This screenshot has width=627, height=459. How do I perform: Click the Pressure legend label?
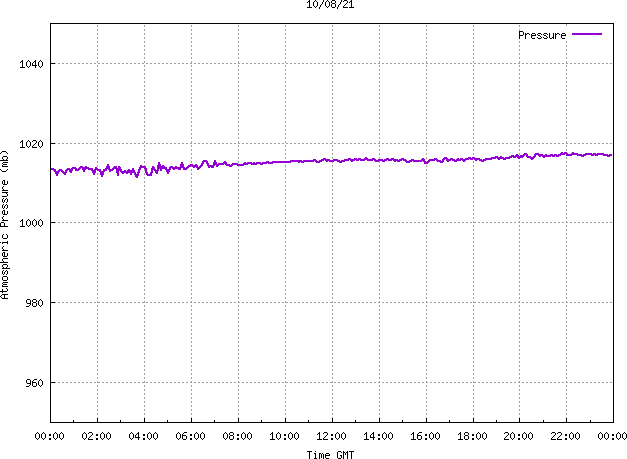tap(542, 35)
